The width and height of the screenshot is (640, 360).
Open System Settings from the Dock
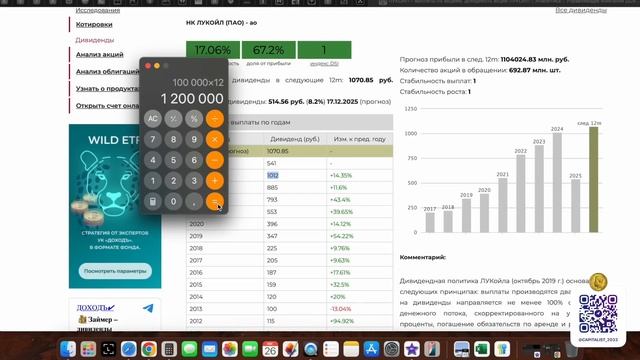point(391,349)
